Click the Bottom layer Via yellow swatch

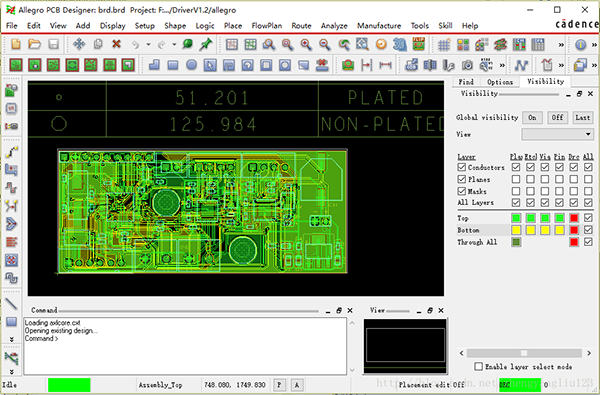545,230
